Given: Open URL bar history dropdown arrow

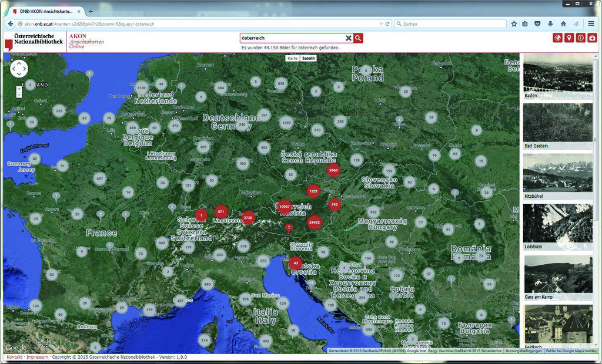Looking at the screenshot, I should [381, 24].
